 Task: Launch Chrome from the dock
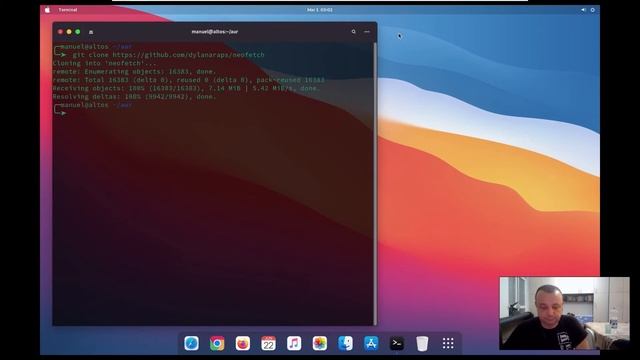[x=217, y=343]
